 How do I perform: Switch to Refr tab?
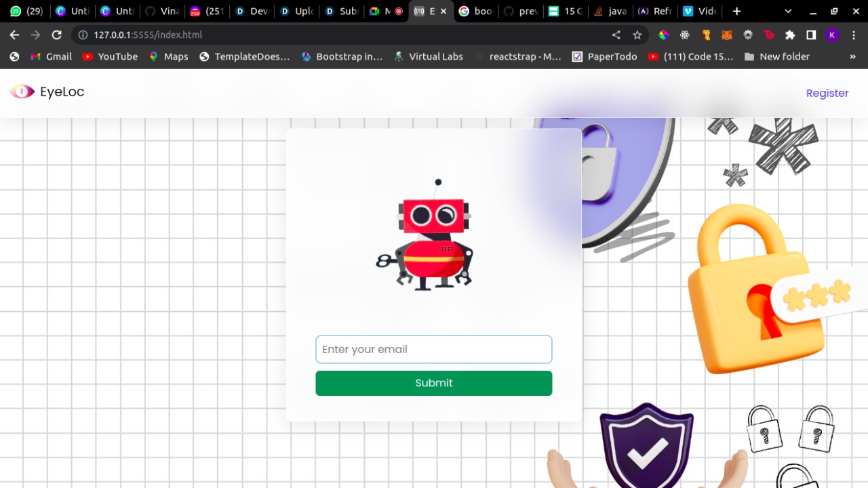pyautogui.click(x=654, y=12)
